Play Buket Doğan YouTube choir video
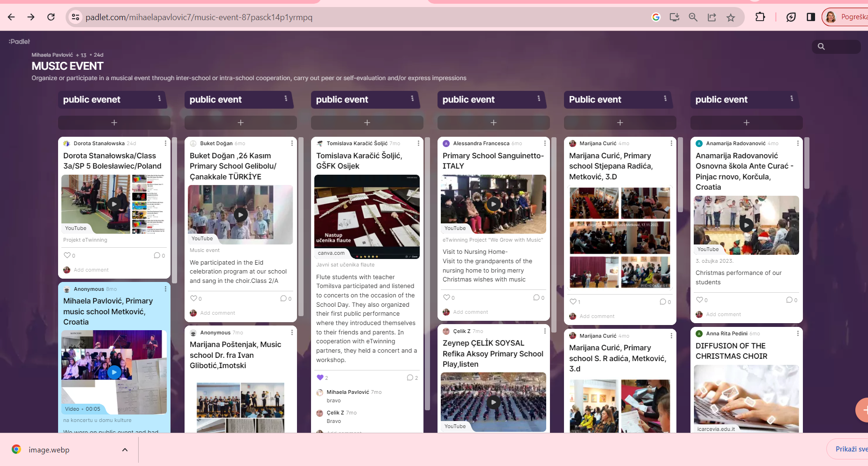The image size is (868, 466). click(x=240, y=215)
